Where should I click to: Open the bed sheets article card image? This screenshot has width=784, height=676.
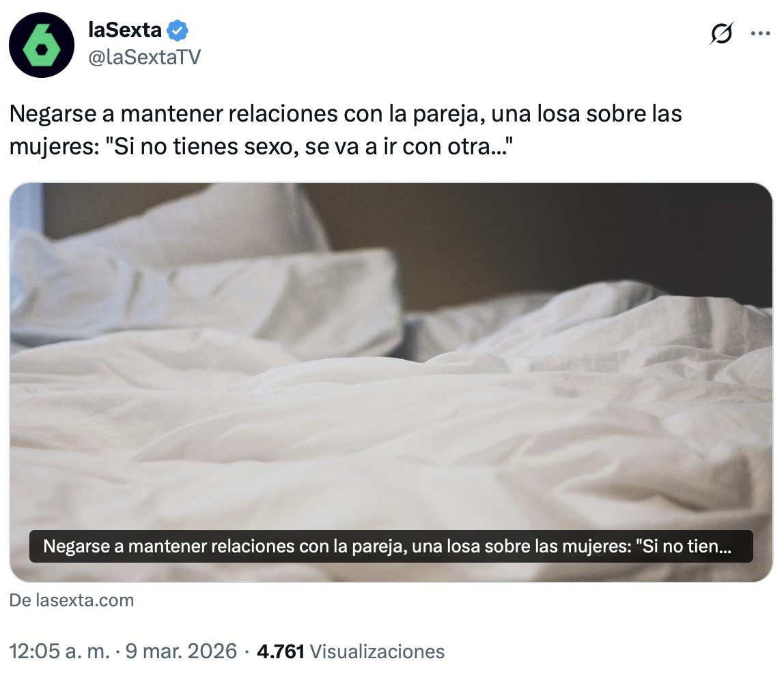point(391,382)
